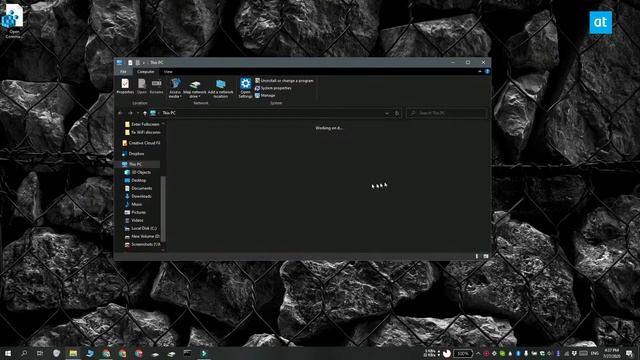The image size is (640, 360).
Task: Click the Search This PC field
Action: 447,113
